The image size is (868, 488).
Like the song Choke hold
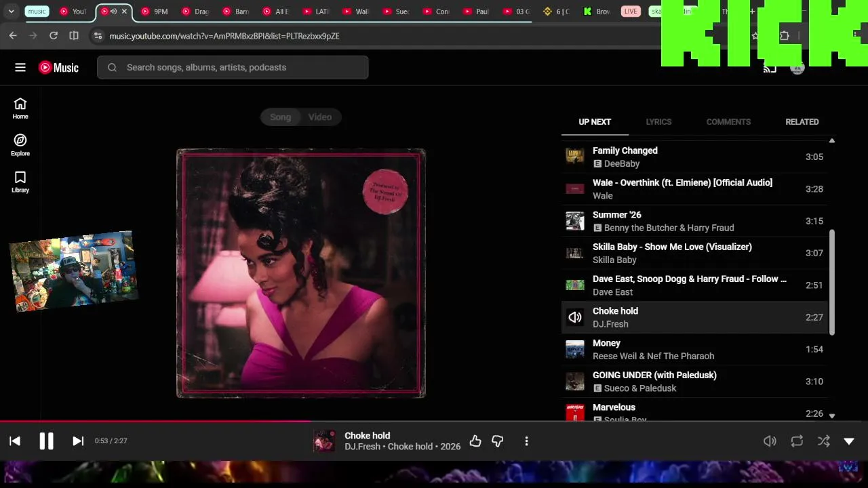(x=475, y=441)
